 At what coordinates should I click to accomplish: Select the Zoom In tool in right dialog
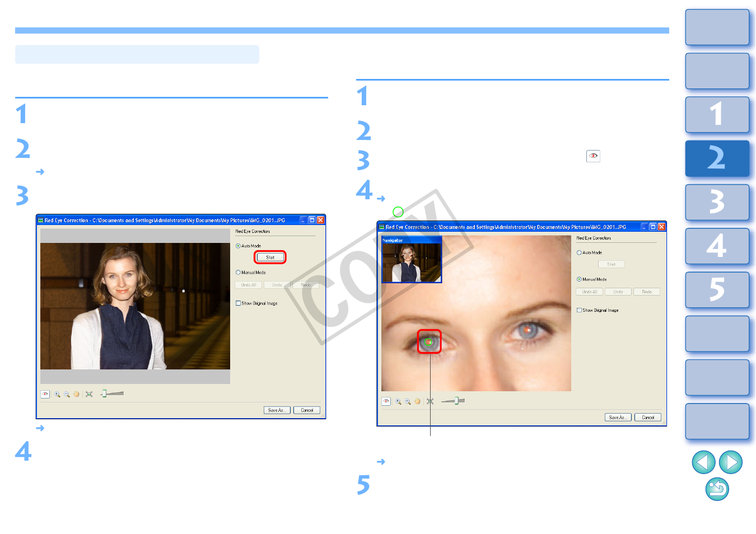click(x=397, y=401)
